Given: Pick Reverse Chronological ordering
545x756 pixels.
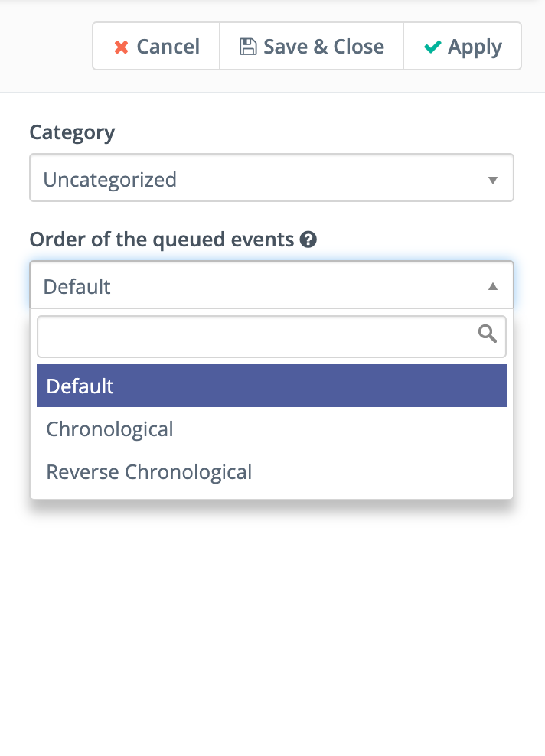Looking at the screenshot, I should tap(272, 471).
